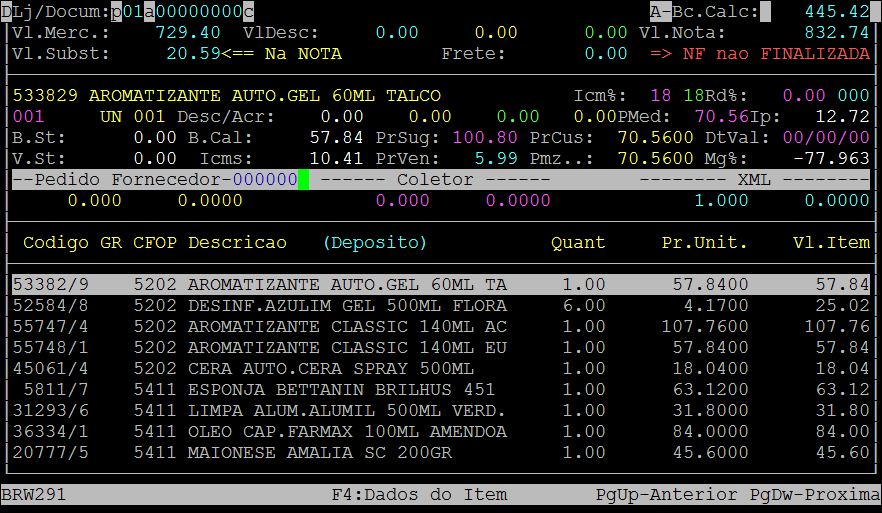
Task: Click the Descricao column header
Action: (237, 243)
